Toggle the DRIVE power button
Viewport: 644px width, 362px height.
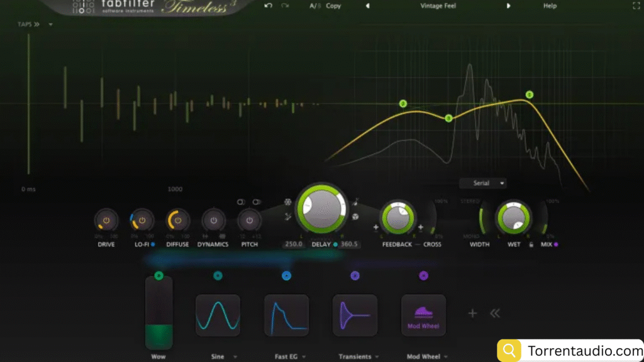[x=106, y=221]
